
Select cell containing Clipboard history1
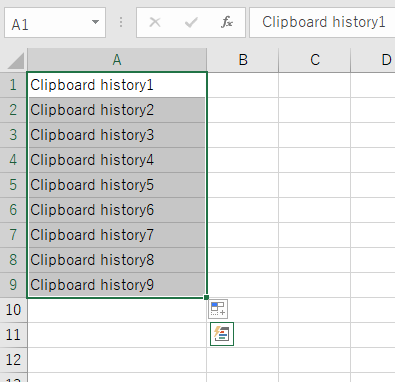point(117,85)
